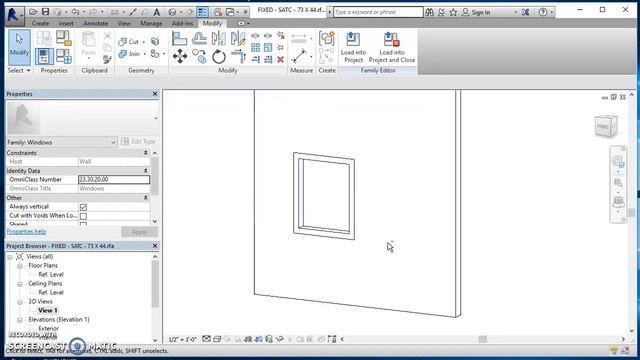Select the Rotate tool

click(x=218, y=56)
